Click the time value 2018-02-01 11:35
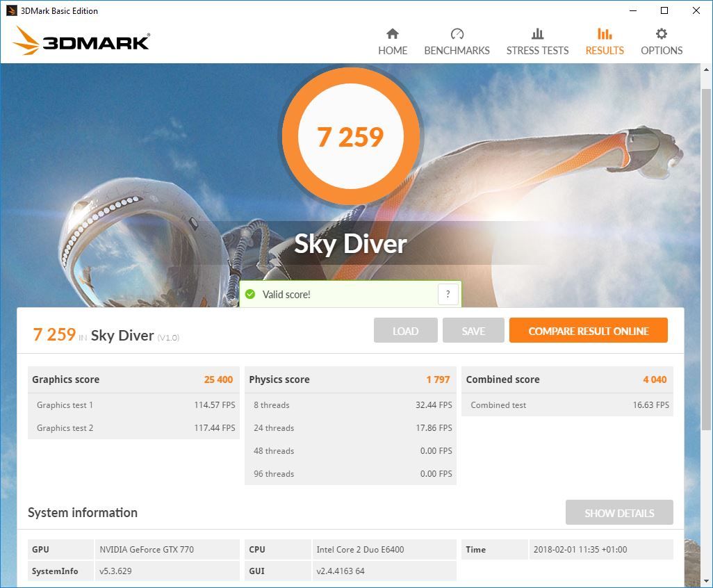Viewport: 713px width, 588px height. [580, 549]
